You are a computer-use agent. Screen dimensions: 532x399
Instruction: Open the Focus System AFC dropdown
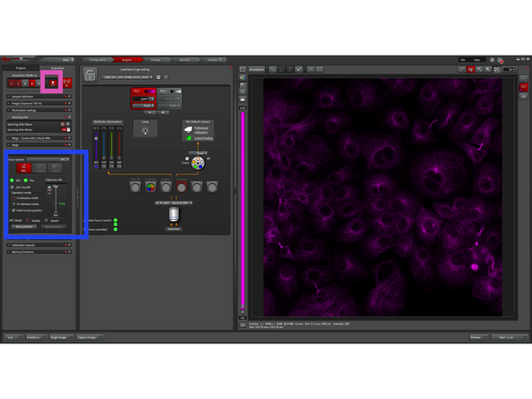tap(49, 159)
